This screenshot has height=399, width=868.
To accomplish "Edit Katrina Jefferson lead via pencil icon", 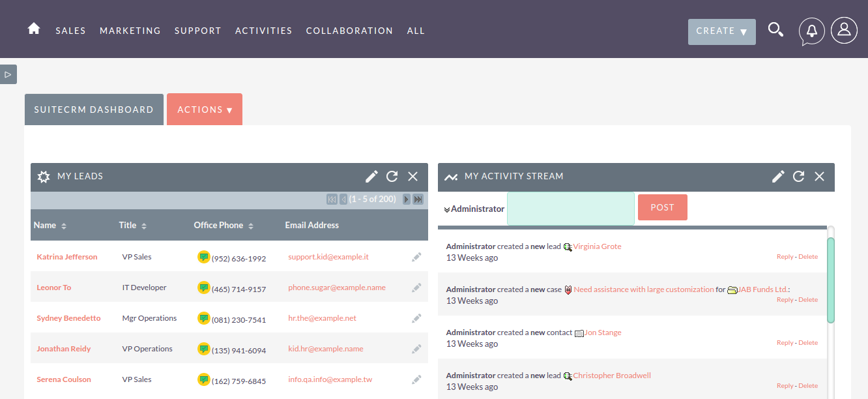I will tap(417, 258).
